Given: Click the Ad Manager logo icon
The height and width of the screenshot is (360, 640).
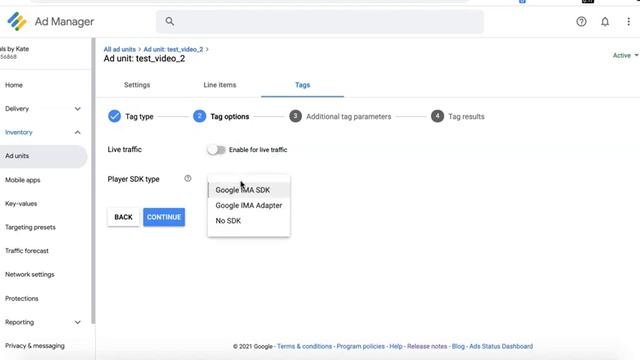Looking at the screenshot, I should coord(17,21).
